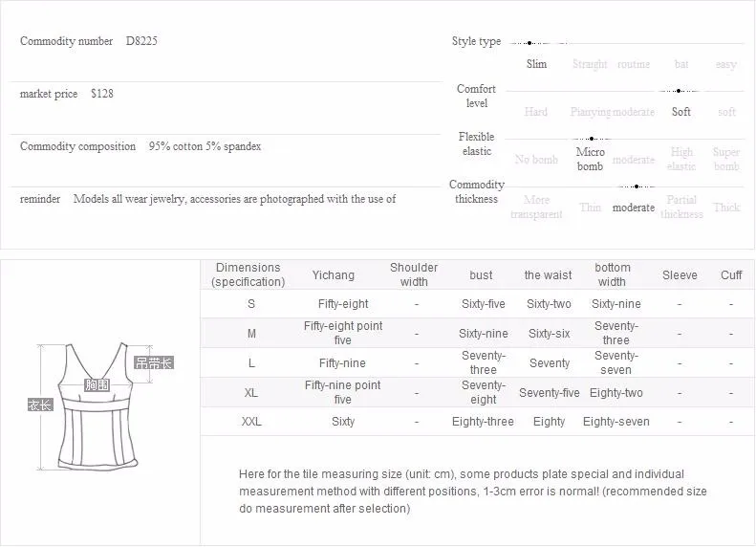This screenshot has height=547, width=756.
Task: Select the XXL size row label
Action: (x=251, y=422)
